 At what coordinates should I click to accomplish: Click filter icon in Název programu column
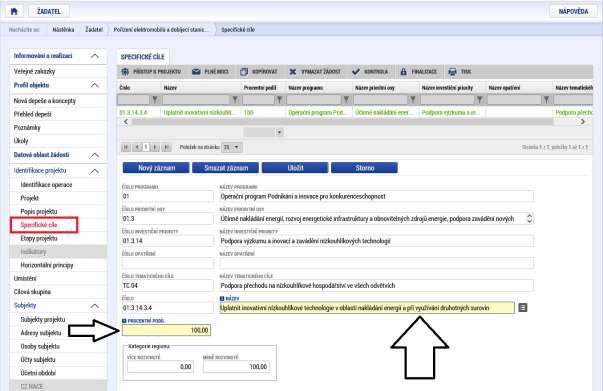[346, 100]
